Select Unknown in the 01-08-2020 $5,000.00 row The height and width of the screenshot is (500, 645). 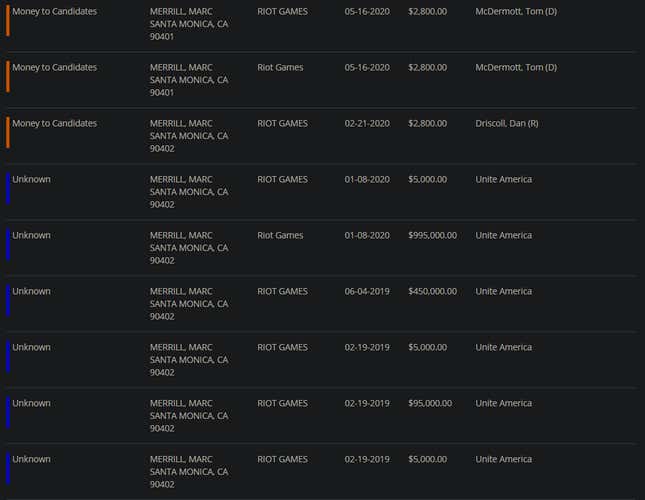tap(31, 179)
